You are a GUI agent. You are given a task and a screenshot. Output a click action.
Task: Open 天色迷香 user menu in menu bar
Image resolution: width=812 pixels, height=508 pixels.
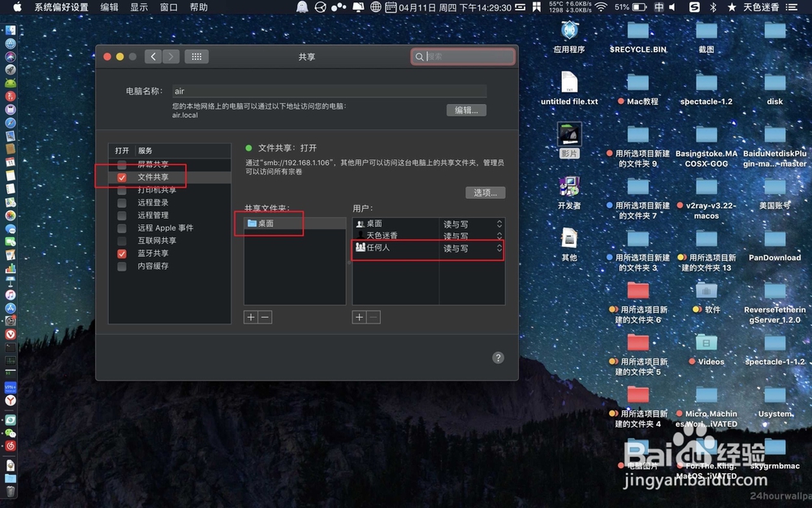[x=761, y=7]
